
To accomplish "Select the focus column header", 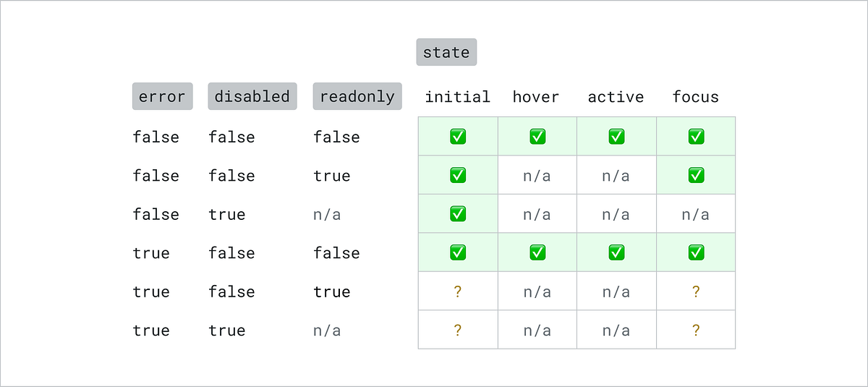I will point(696,97).
